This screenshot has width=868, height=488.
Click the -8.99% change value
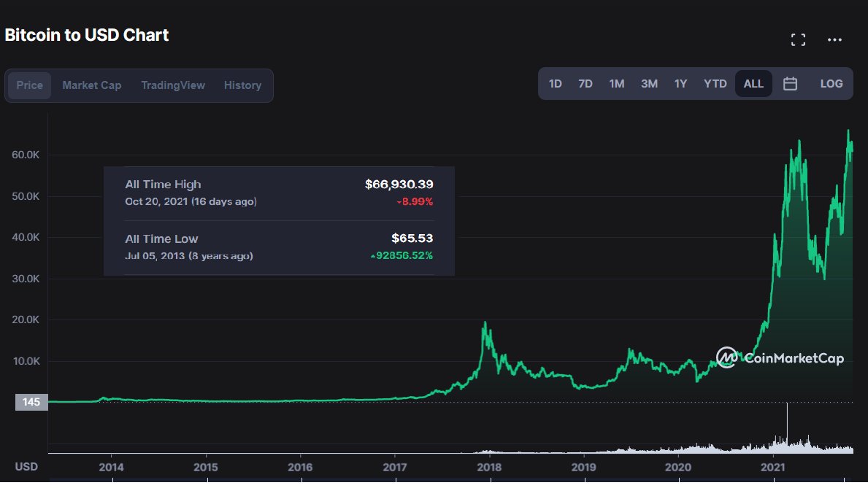415,202
